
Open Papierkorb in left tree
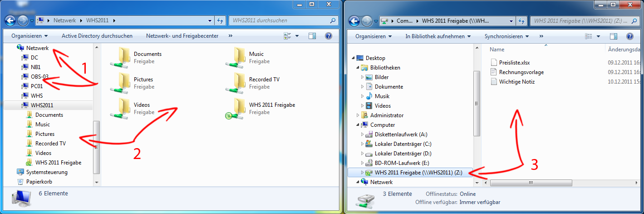click(x=34, y=182)
